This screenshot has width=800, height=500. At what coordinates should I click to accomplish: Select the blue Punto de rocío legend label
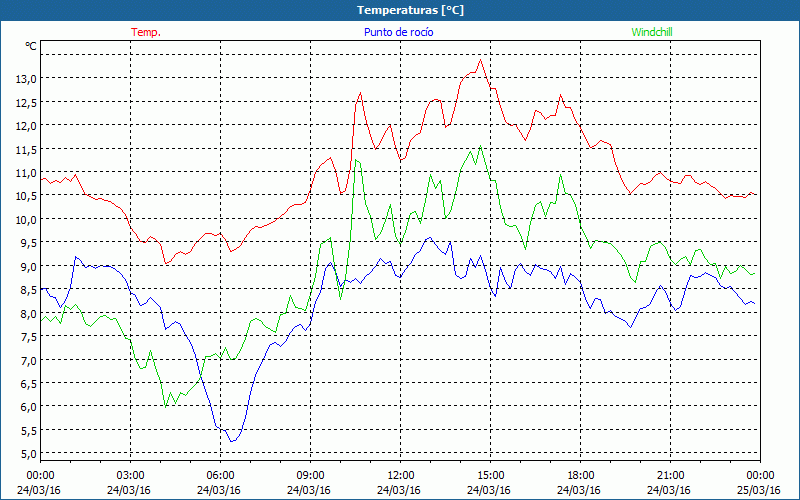point(398,32)
